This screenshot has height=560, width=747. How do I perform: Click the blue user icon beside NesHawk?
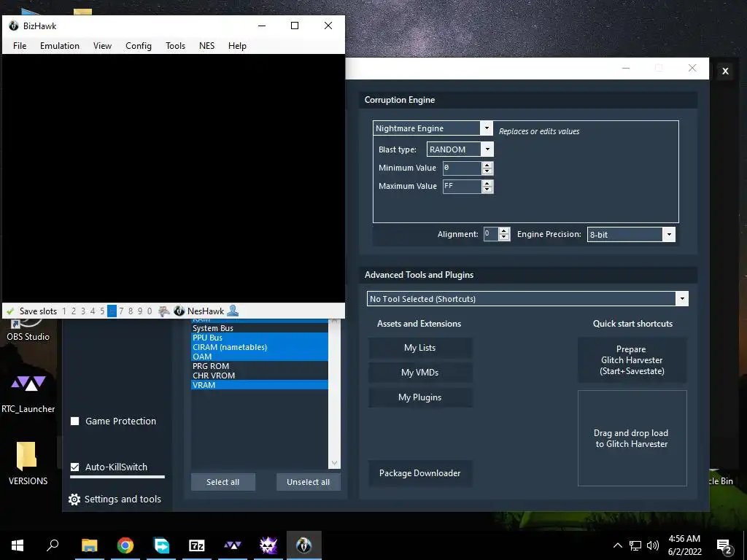[x=233, y=311]
